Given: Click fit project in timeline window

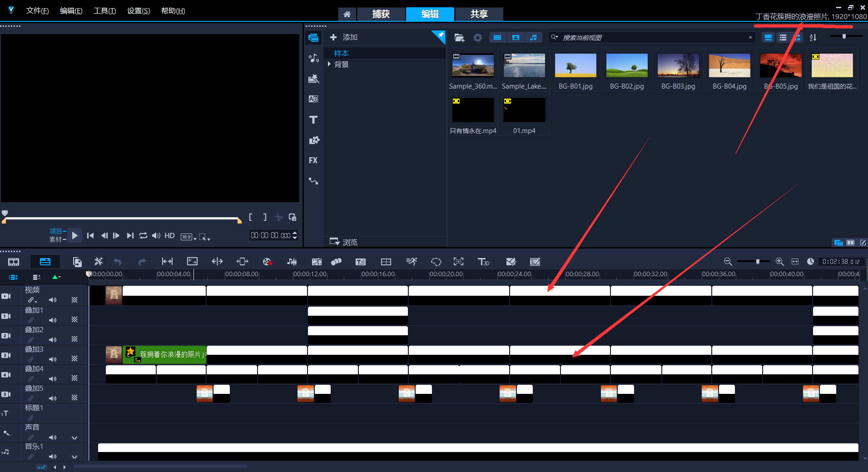Looking at the screenshot, I should click(795, 262).
